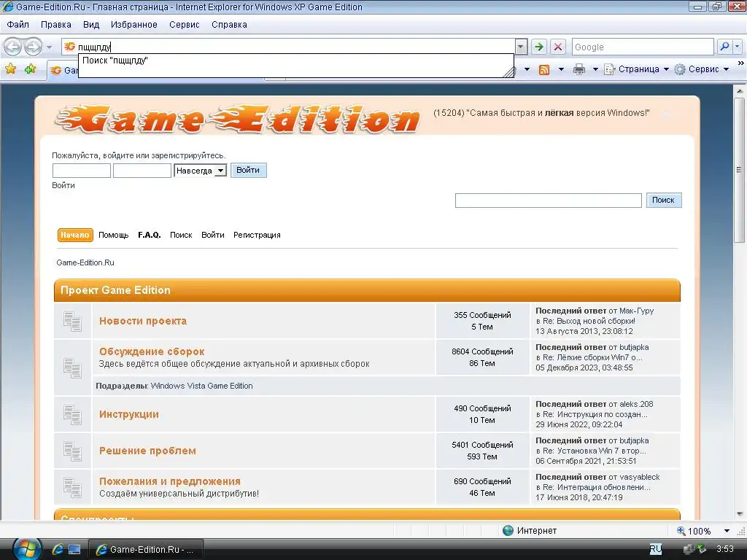Screen dimensions: 747x560
Task: Open the aleks.208 user profile
Action: tap(636, 404)
